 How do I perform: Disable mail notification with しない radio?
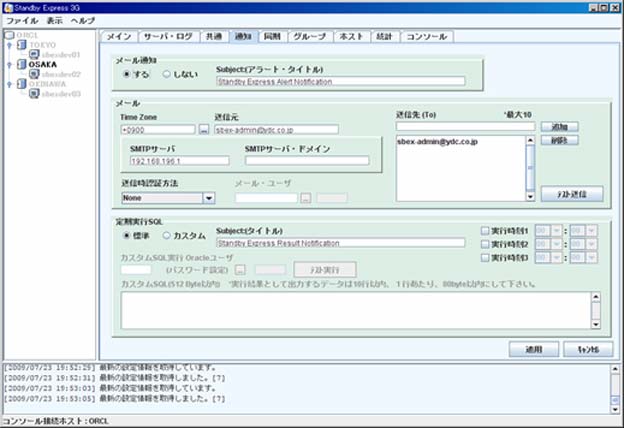166,74
